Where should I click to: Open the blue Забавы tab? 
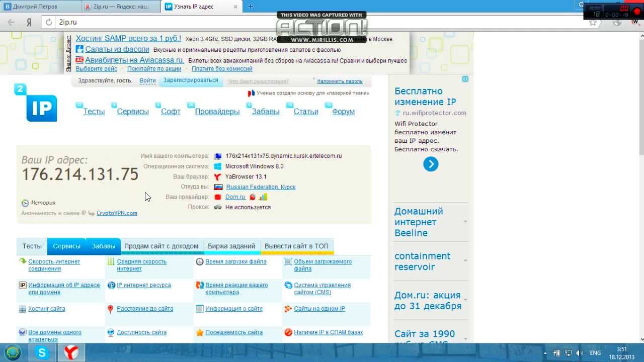(x=103, y=246)
